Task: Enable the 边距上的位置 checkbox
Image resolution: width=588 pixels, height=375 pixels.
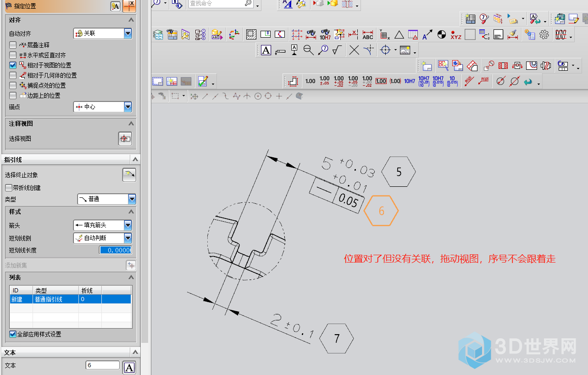Action: [13, 95]
